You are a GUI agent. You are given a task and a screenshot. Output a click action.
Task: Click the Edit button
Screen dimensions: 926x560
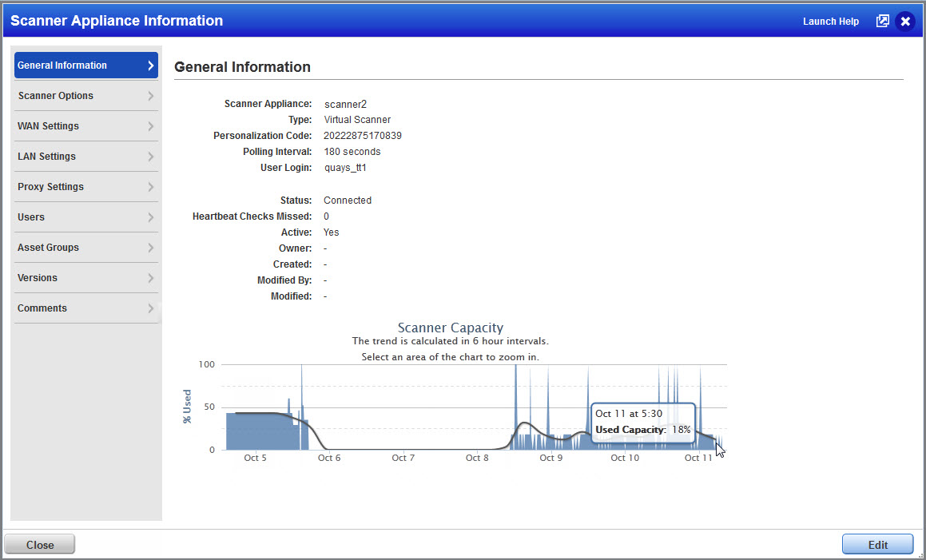(x=877, y=543)
